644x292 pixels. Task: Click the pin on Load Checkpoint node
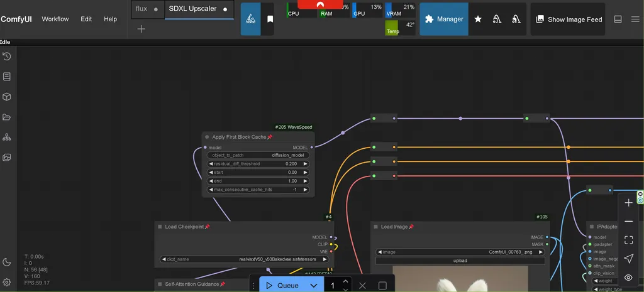click(207, 227)
